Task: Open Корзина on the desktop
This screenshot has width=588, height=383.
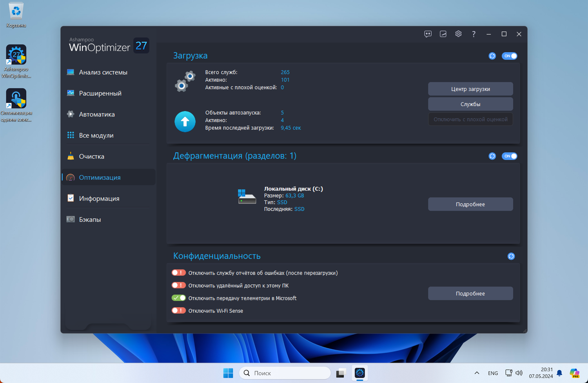Action: click(x=16, y=16)
